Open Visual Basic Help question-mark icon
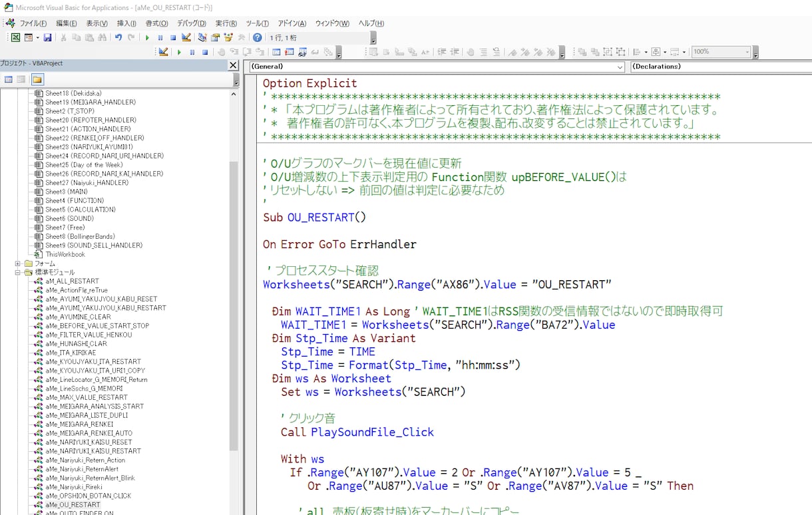Viewport: 812px width, 515px height. click(257, 38)
